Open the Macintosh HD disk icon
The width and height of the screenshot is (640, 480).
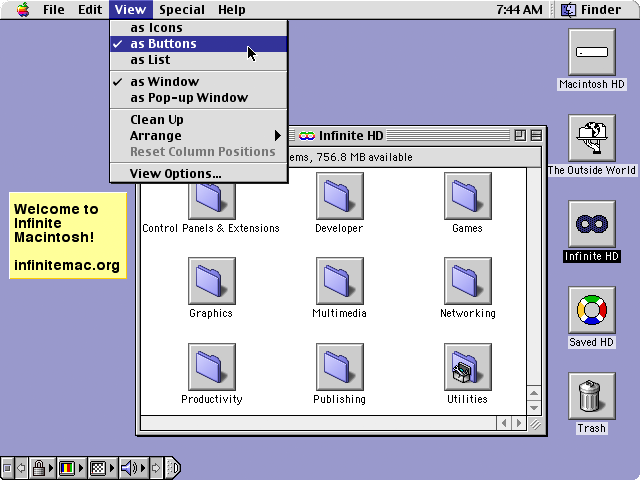pos(591,52)
